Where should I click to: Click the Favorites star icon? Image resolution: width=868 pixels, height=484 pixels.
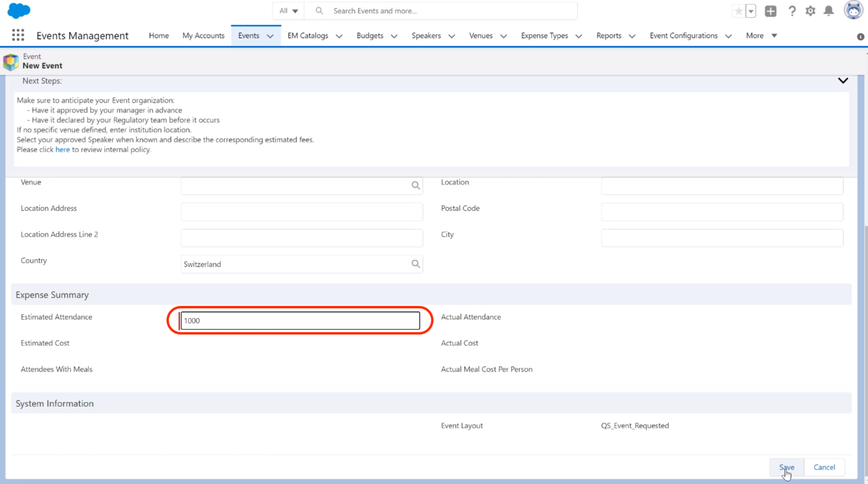(738, 11)
